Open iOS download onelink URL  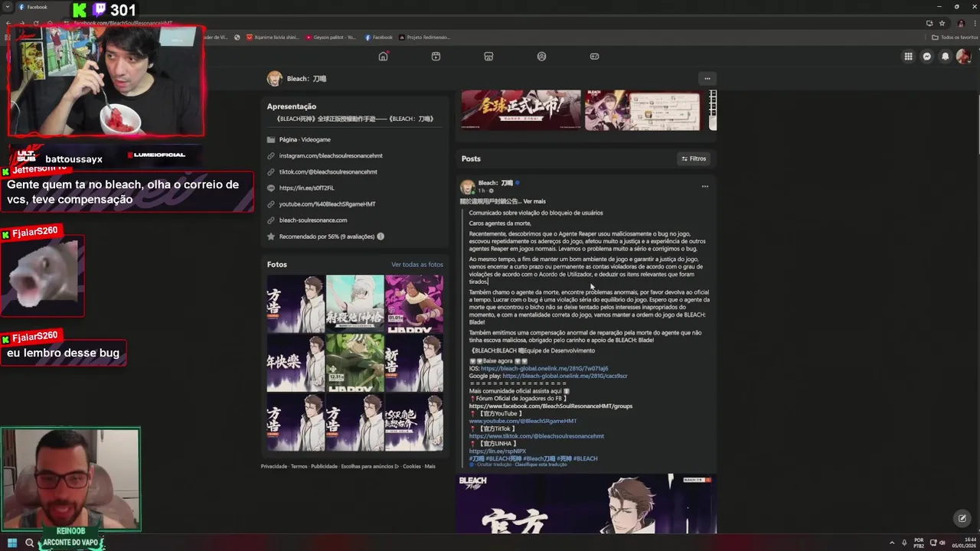tap(544, 369)
